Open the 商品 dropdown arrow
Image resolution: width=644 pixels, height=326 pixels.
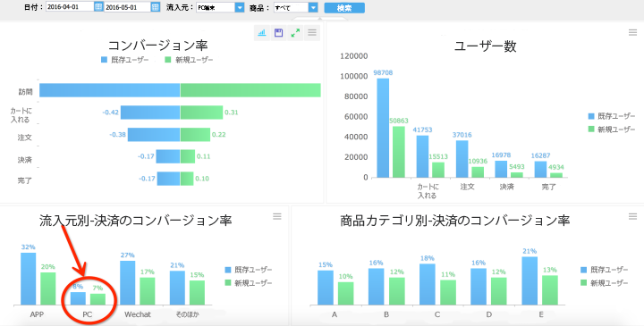click(x=313, y=7)
